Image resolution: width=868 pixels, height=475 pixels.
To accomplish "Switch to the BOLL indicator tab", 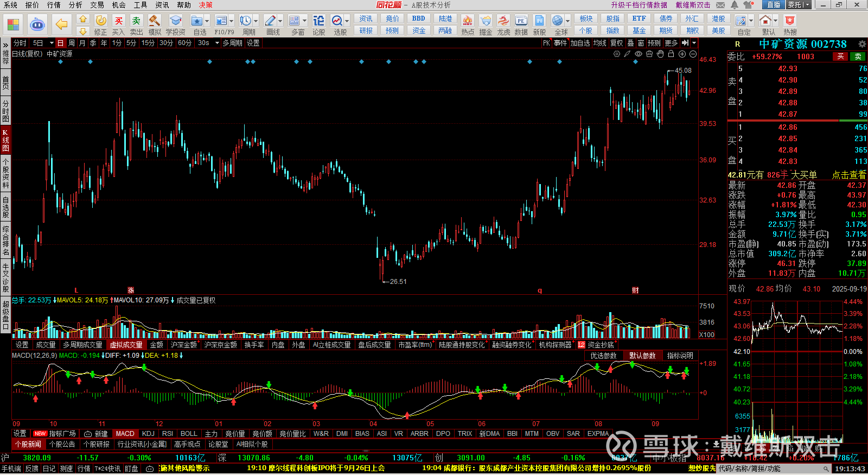I will tap(189, 434).
